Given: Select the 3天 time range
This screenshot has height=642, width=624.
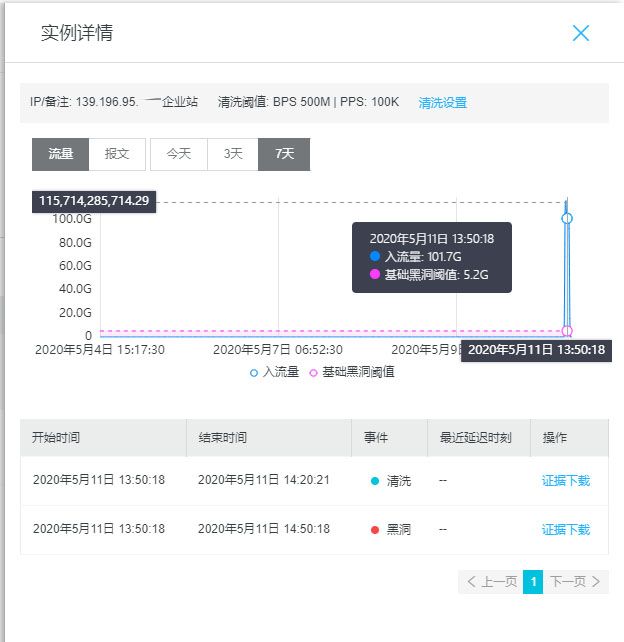Looking at the screenshot, I should [x=233, y=154].
